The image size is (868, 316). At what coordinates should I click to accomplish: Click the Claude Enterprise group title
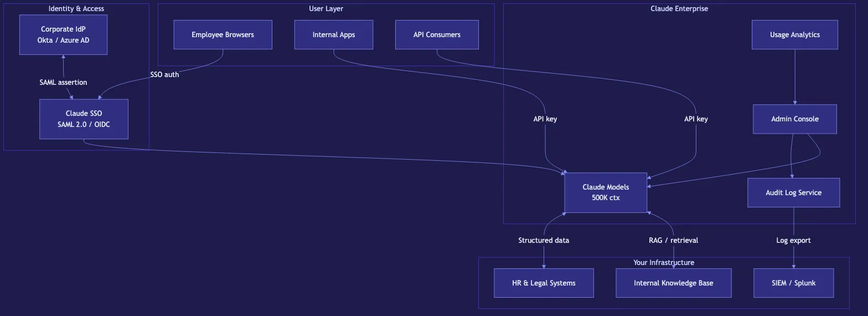coord(679,8)
